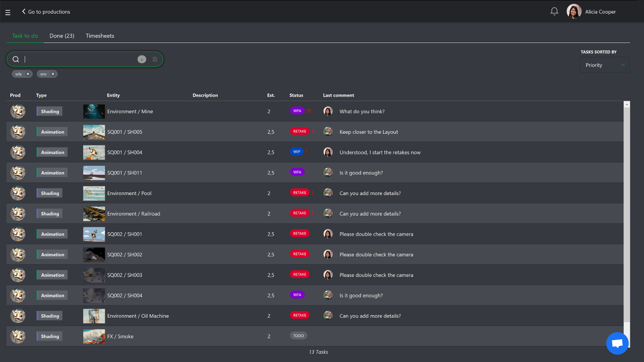Remove the wfa saved filter tag
644x362 pixels.
point(28,74)
